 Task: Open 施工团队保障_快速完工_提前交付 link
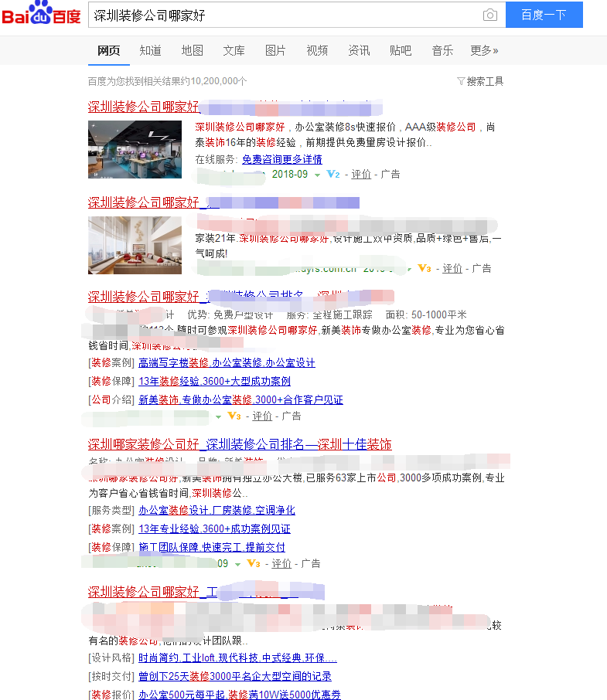click(212, 547)
